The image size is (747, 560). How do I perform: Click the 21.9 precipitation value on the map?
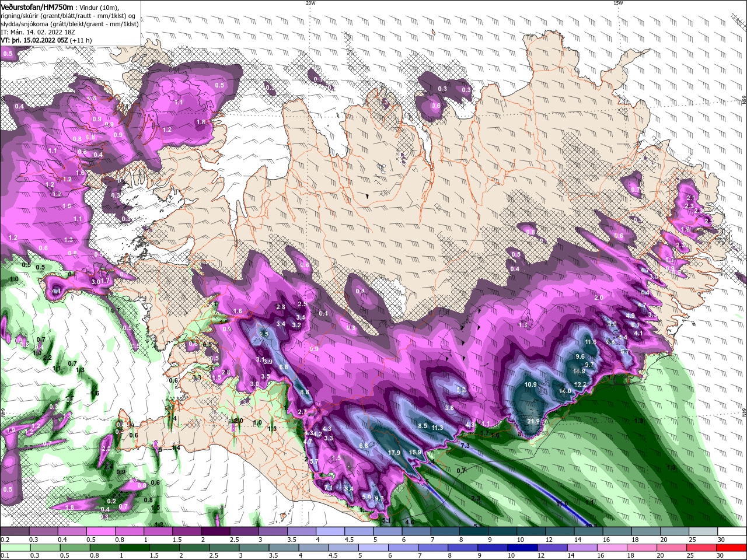click(x=533, y=421)
